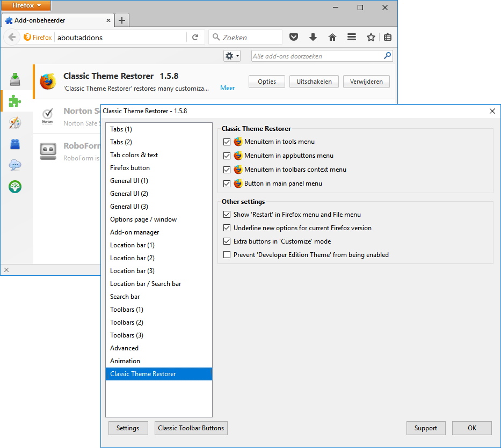Select General UI (3) category

pyautogui.click(x=159, y=207)
